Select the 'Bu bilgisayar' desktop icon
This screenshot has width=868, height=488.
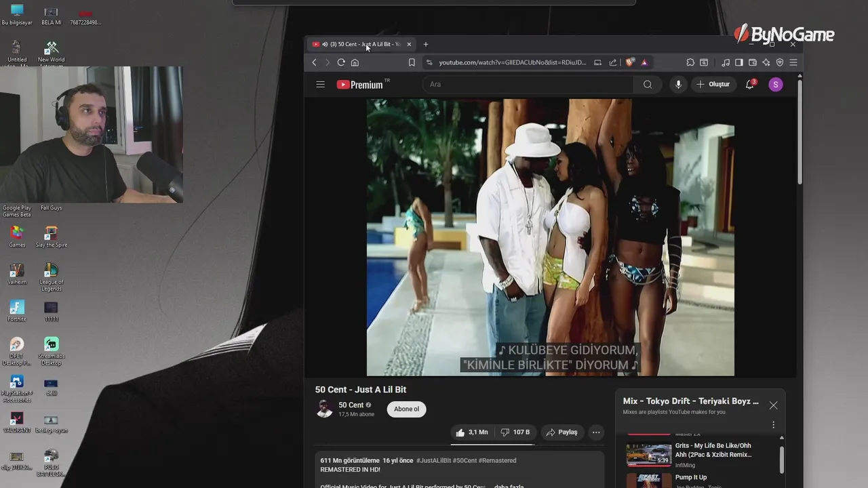[x=17, y=15]
